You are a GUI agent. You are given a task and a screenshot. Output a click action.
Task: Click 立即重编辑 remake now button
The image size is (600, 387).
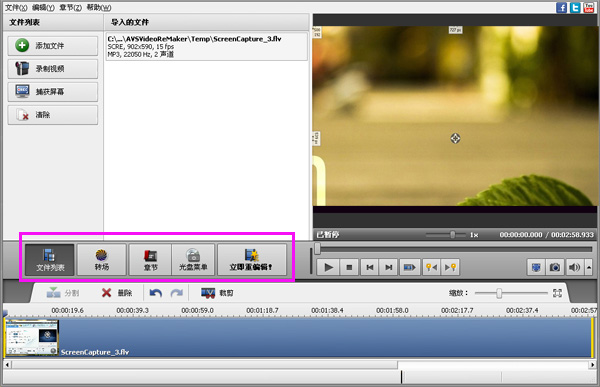[x=252, y=260]
